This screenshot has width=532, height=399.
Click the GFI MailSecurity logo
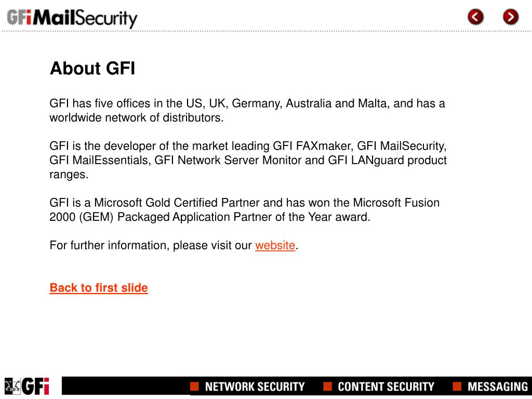[x=72, y=19]
